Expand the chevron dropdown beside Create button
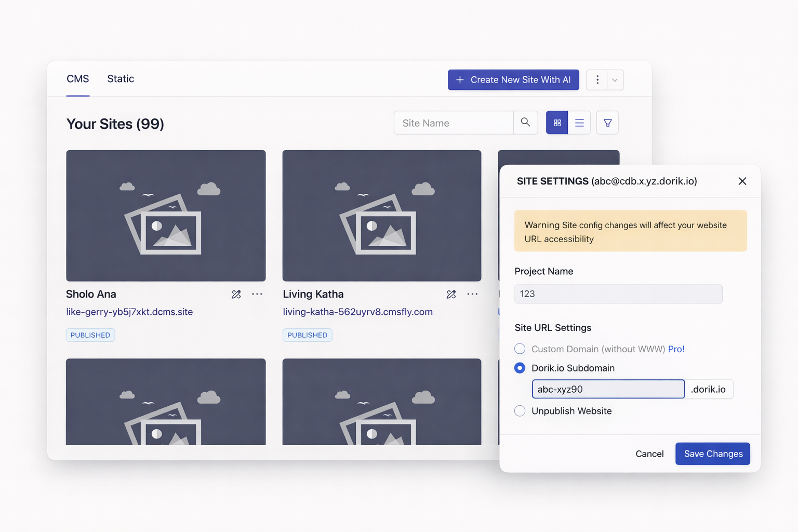 (615, 80)
